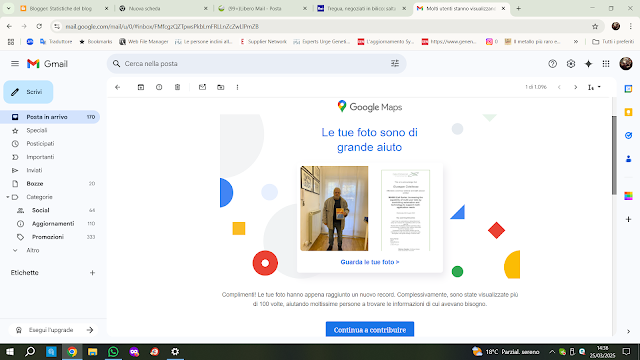Screen dimensions: 640x360
Task: Collapse the Categorie section arrow
Action: [7, 197]
